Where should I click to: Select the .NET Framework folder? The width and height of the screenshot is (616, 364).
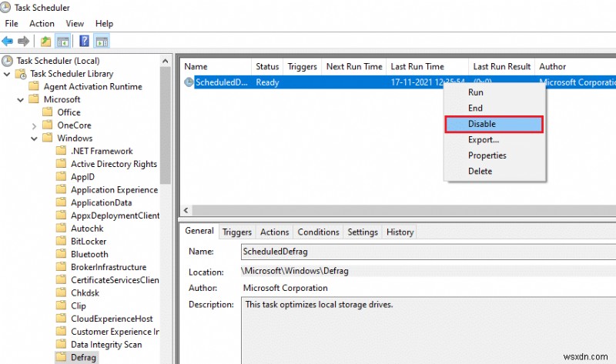click(x=102, y=151)
